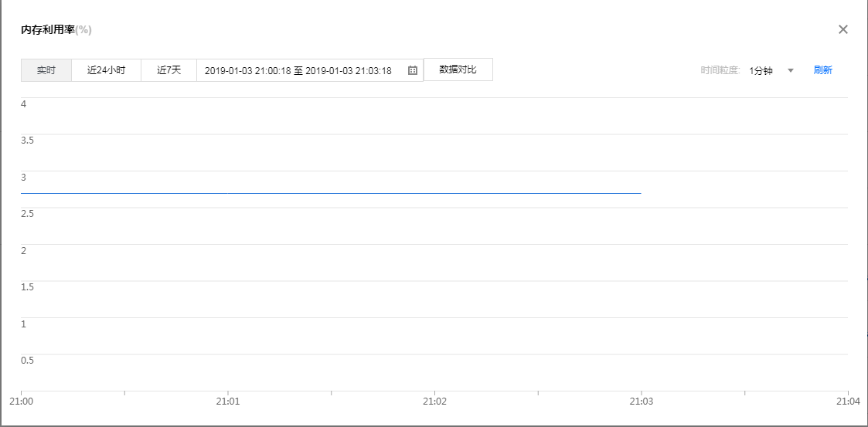Choose the 近7天 time range tab
This screenshot has height=427, width=868.
168,70
